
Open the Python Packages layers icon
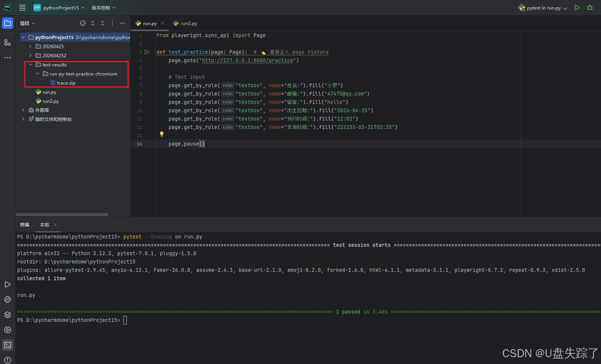click(x=8, y=315)
